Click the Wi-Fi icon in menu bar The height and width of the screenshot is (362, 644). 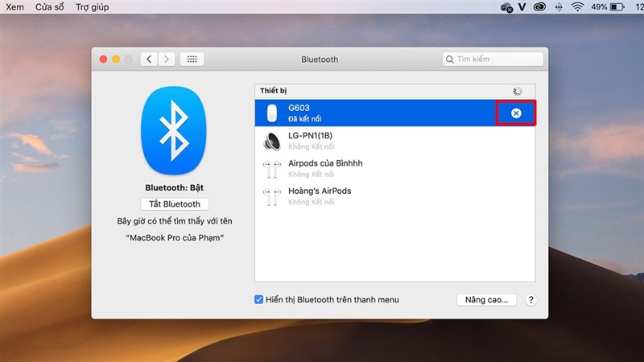coord(577,6)
